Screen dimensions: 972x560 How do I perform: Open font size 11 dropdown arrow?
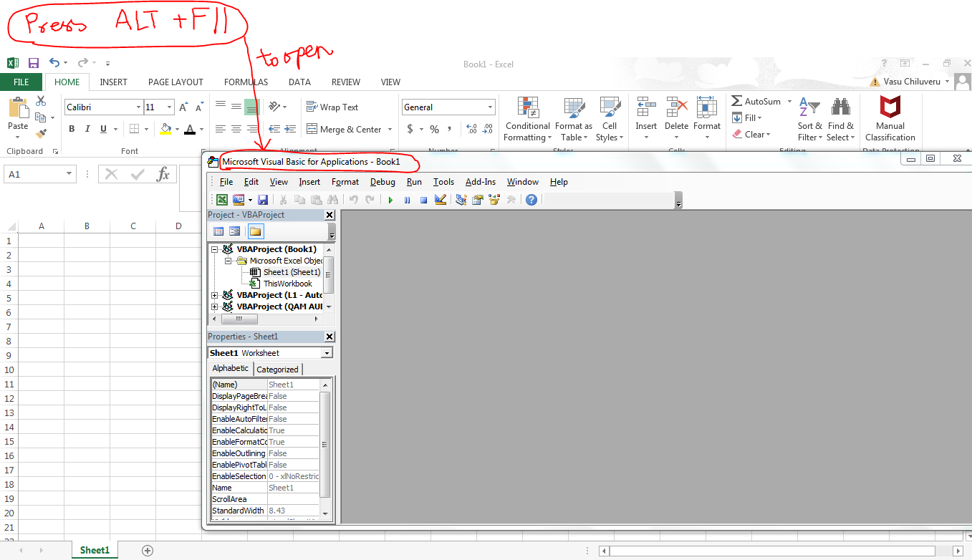[170, 107]
